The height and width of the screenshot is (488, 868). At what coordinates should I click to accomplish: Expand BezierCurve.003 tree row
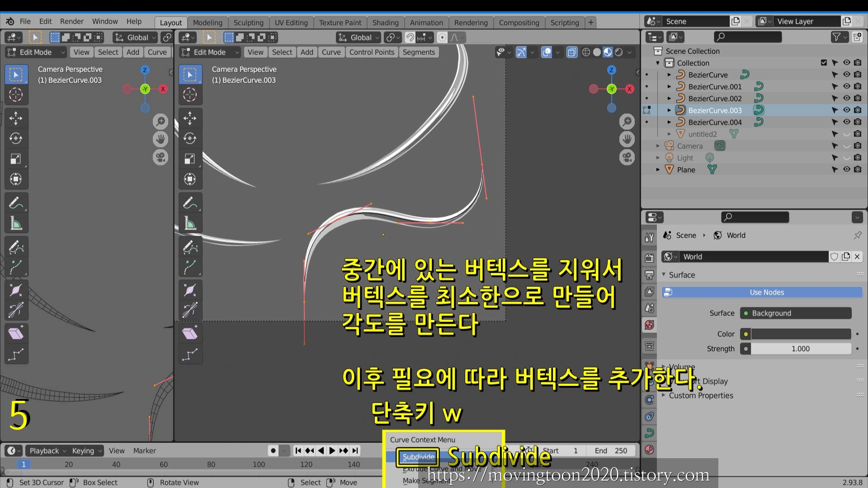pyautogui.click(x=669, y=110)
